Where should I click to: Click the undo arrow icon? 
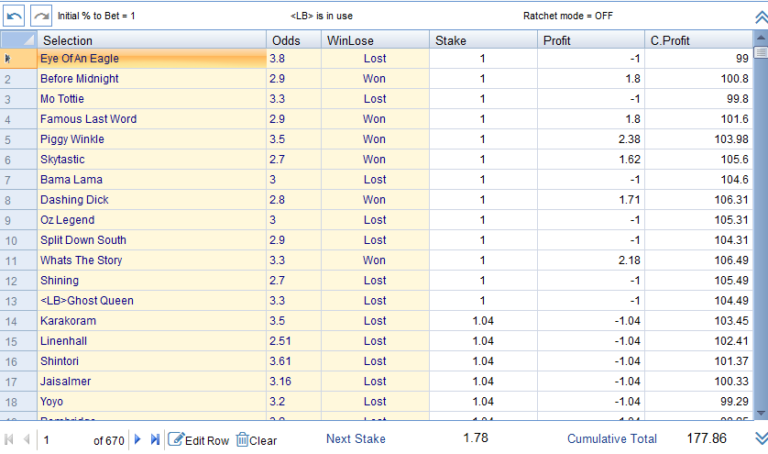[14, 16]
